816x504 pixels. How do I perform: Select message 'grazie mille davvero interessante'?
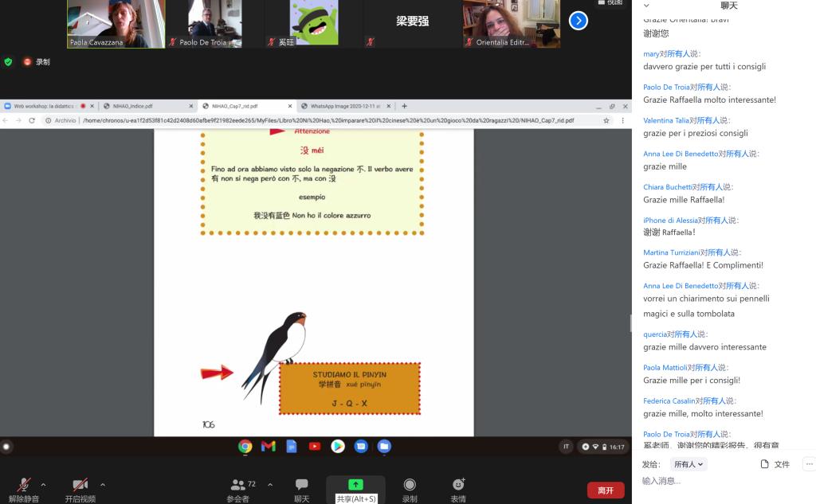(704, 347)
